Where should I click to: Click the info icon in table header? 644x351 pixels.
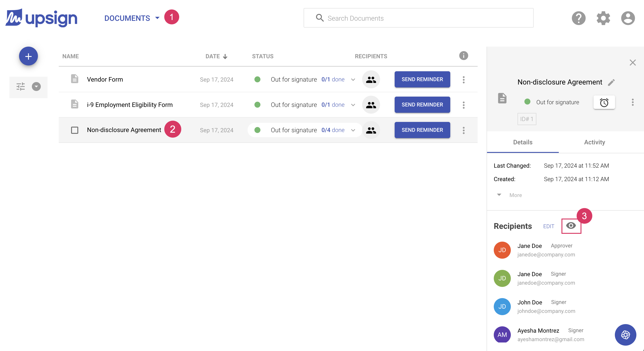tap(463, 56)
